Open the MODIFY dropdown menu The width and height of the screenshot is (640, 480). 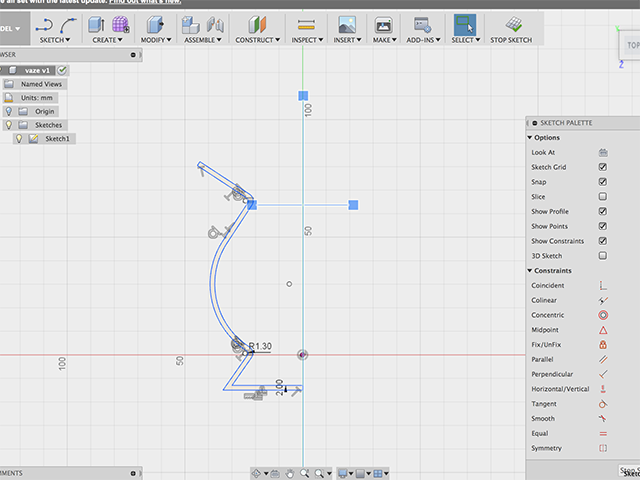click(x=156, y=40)
